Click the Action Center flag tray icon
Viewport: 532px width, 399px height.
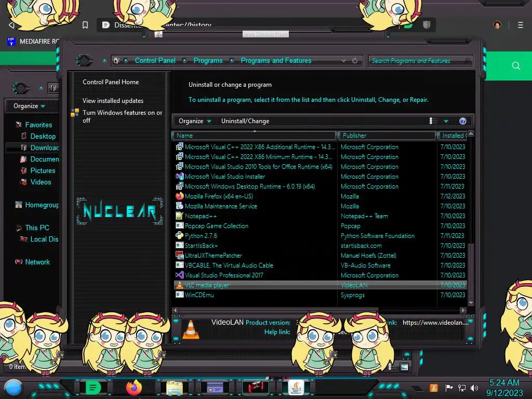449,388
